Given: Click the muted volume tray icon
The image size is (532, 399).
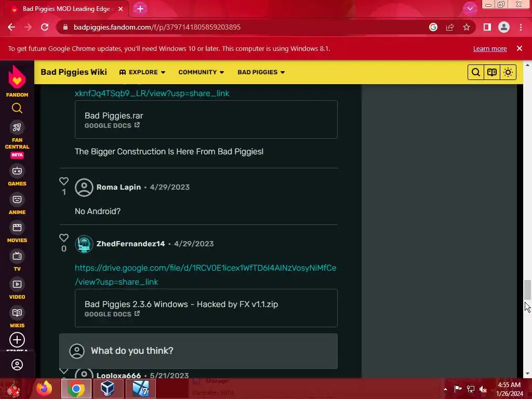Looking at the screenshot, I should click(x=483, y=389).
